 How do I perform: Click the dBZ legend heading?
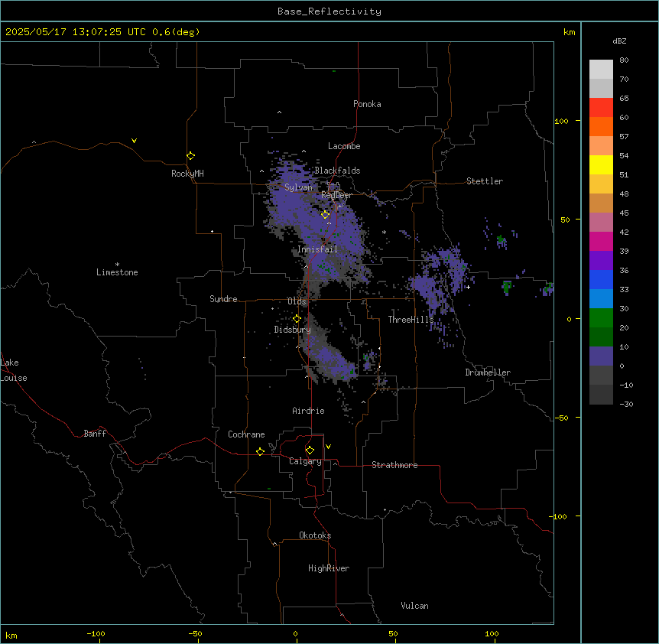[x=619, y=41]
